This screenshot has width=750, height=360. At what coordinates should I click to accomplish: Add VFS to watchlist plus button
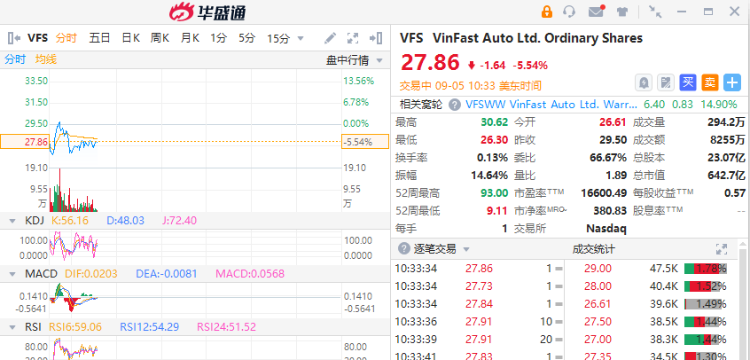pos(732,83)
